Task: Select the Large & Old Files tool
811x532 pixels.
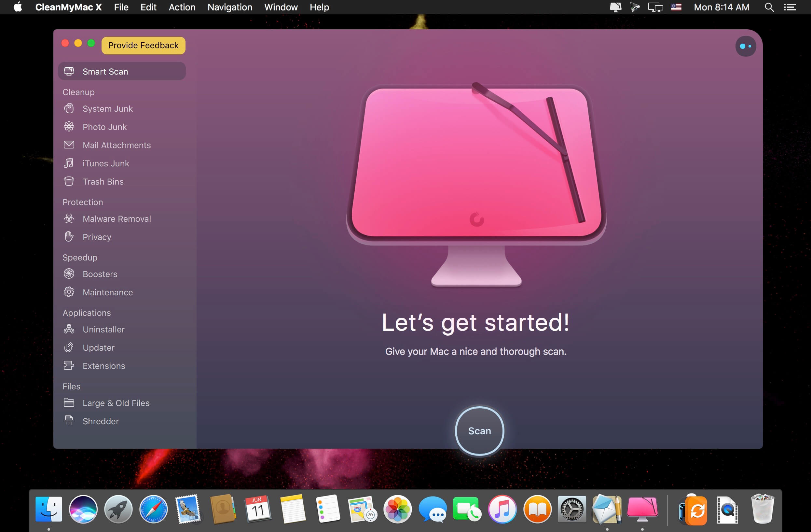Action: pos(116,402)
